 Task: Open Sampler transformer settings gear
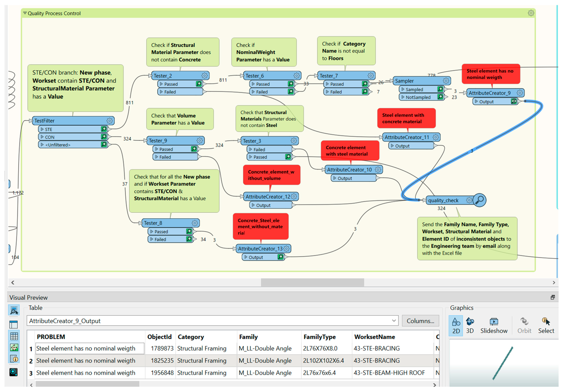(446, 81)
